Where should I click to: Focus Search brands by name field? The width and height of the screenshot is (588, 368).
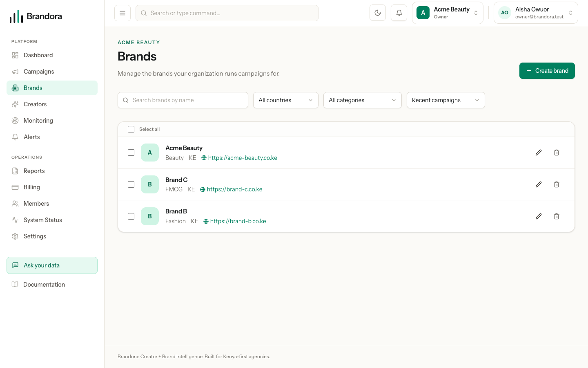coord(183,100)
